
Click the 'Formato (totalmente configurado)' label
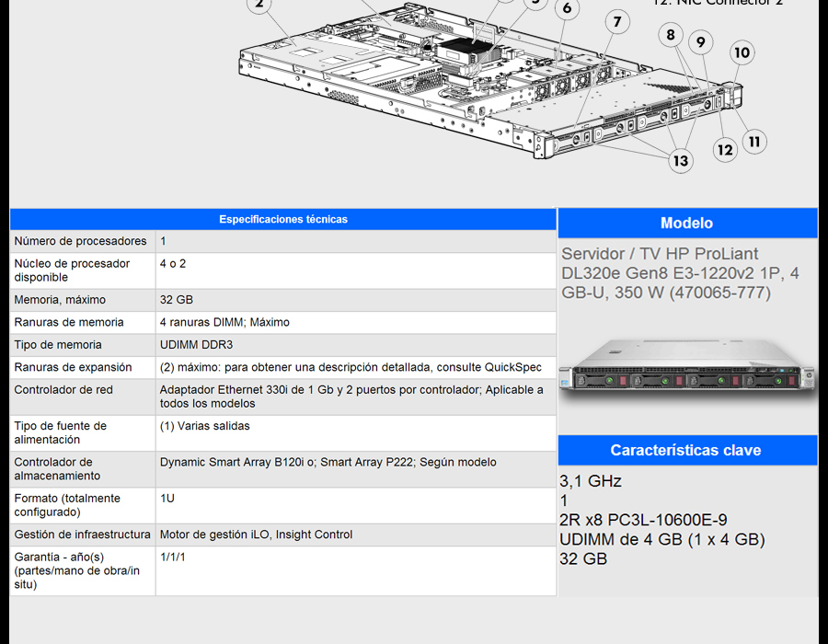(x=67, y=505)
